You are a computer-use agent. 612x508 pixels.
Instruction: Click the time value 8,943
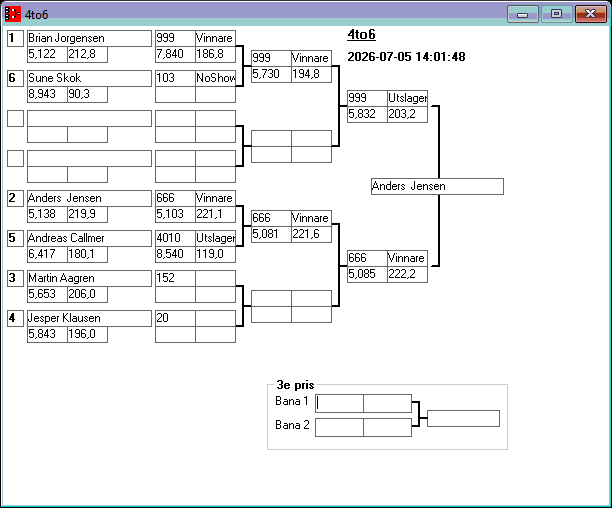pos(47,94)
